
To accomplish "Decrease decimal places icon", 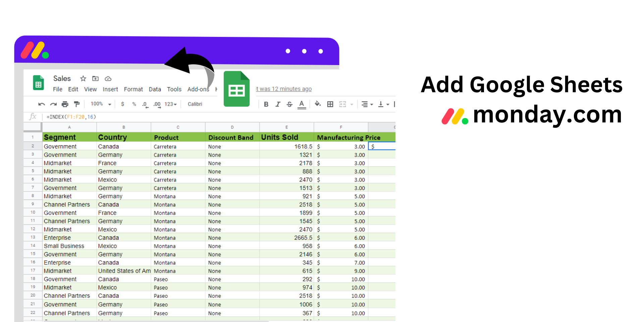I will [145, 104].
